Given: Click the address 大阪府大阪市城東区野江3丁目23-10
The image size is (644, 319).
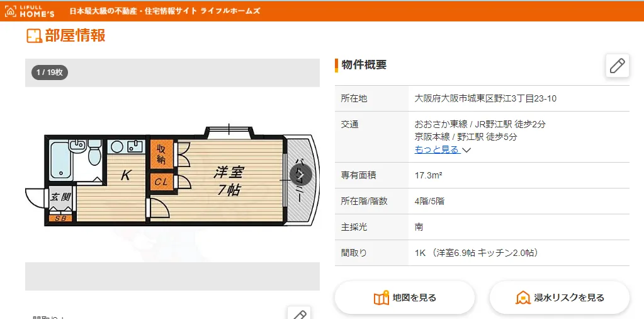Looking at the screenshot, I should 485,98.
